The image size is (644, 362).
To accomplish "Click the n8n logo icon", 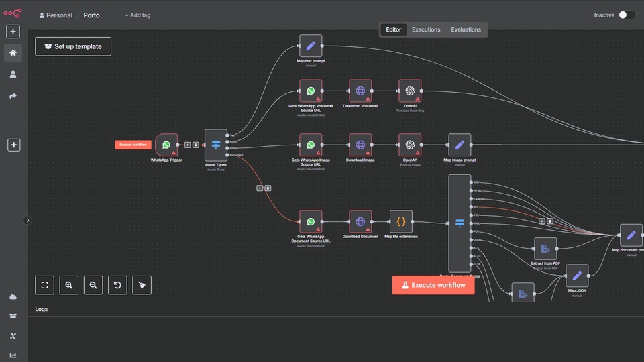I will click(x=12, y=13).
